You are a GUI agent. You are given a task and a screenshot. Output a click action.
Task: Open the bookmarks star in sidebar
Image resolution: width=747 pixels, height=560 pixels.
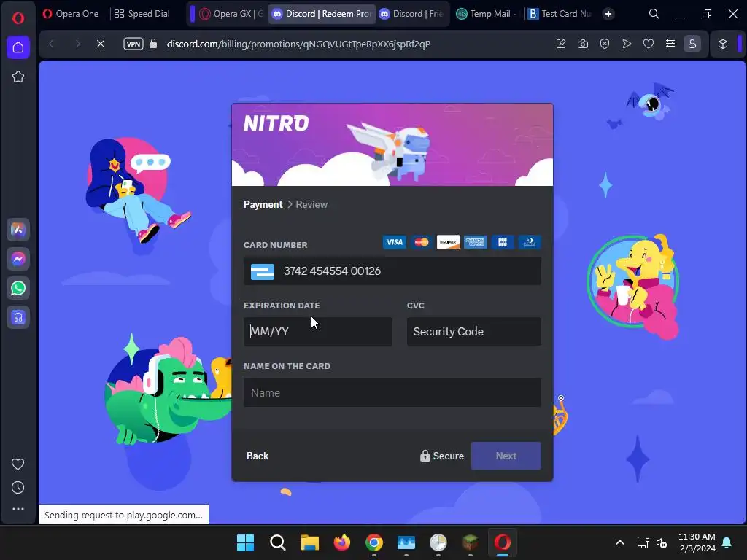click(x=18, y=77)
